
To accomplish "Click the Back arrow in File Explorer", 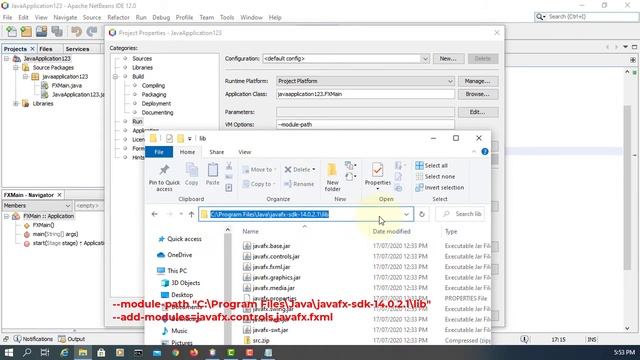I will pyautogui.click(x=155, y=214).
